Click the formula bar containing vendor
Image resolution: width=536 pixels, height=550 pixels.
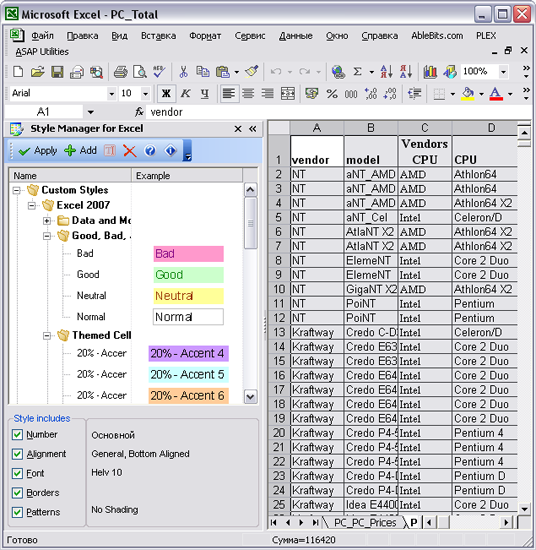click(339, 112)
